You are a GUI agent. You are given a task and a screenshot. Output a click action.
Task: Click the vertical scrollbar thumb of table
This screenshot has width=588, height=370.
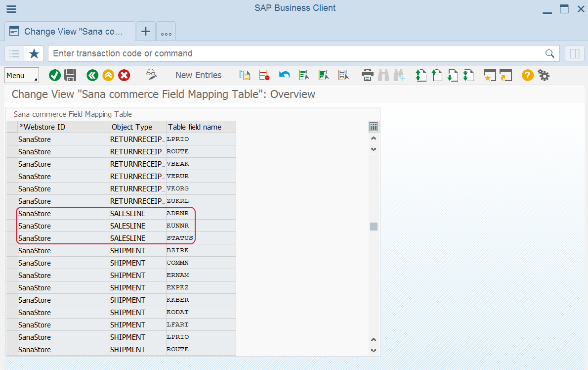[374, 226]
